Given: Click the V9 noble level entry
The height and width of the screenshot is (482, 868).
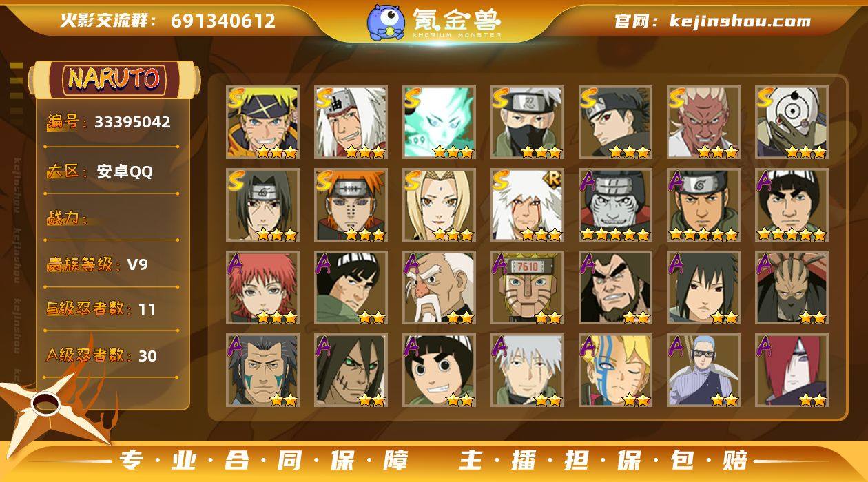Looking at the screenshot, I should (x=97, y=264).
